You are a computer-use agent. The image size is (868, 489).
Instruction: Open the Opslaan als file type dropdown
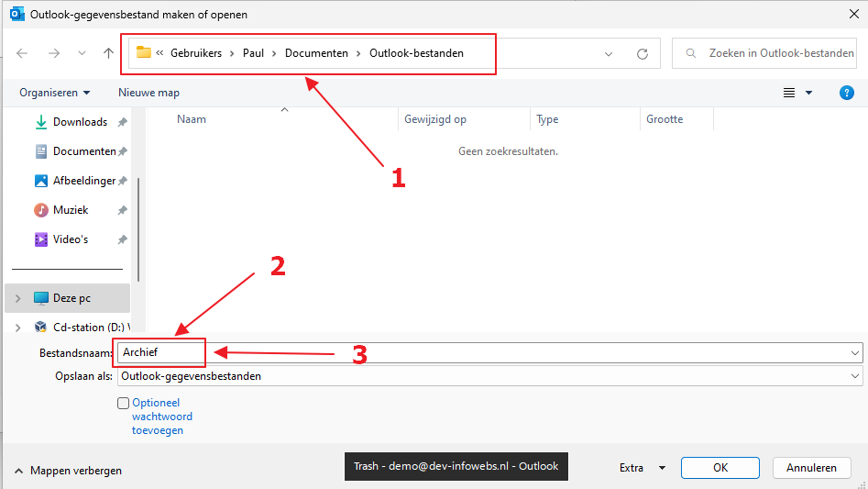489,376
